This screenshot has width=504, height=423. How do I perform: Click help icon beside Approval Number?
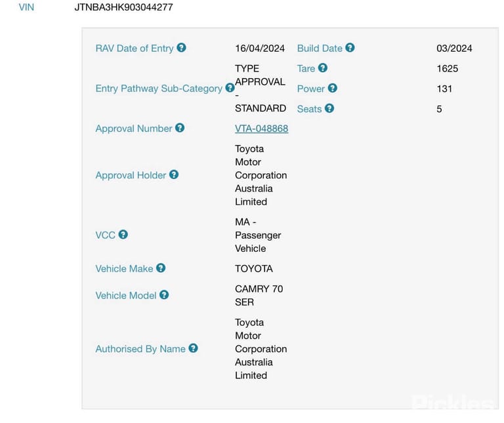(x=180, y=128)
